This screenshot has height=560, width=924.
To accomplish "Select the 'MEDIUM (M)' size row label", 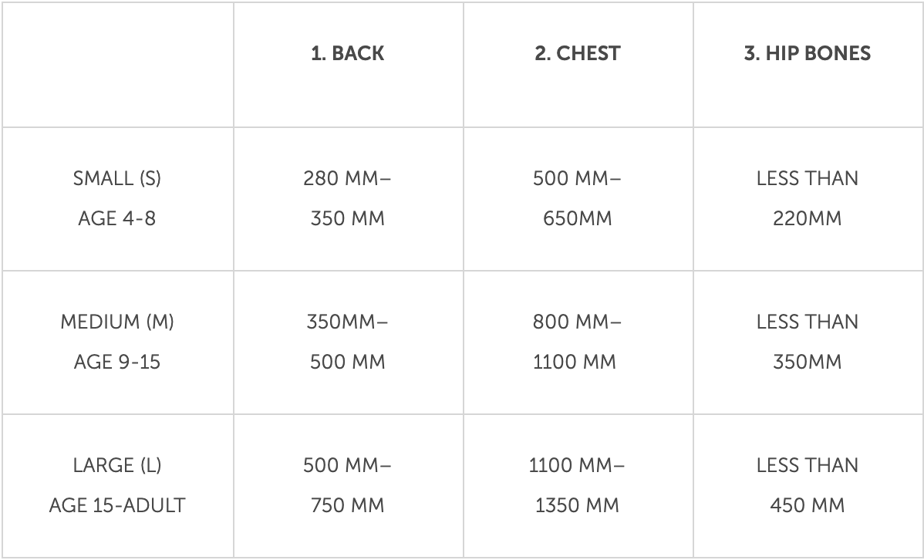I will 116,322.
